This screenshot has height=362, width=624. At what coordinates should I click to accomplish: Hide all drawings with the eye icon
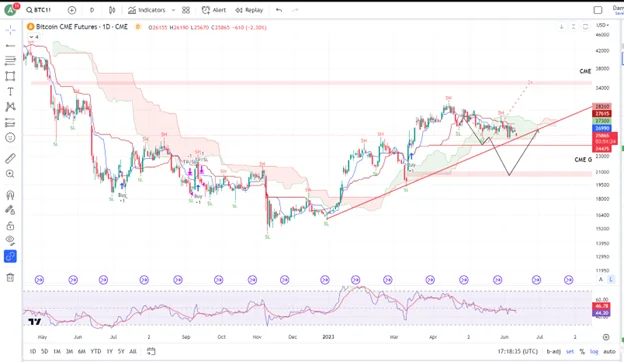tap(10, 241)
